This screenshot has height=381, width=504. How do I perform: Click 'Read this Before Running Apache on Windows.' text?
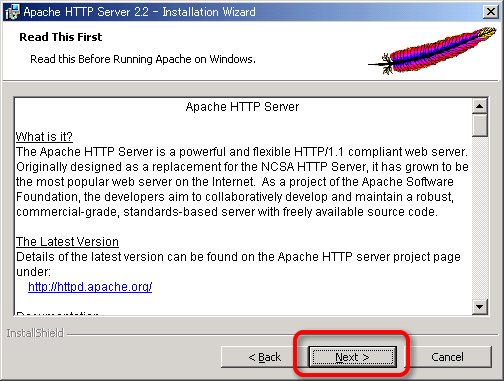[143, 59]
